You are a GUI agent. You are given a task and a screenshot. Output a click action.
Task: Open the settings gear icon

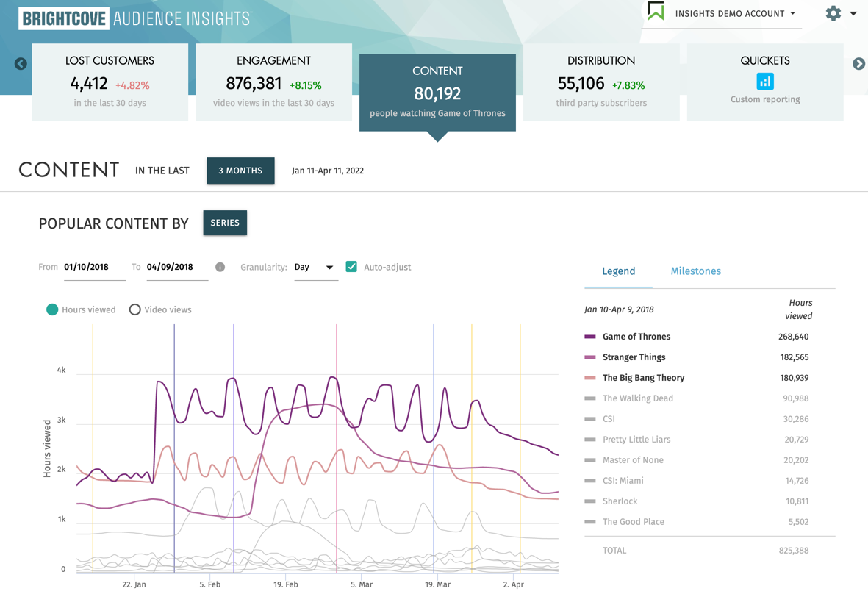(x=833, y=13)
